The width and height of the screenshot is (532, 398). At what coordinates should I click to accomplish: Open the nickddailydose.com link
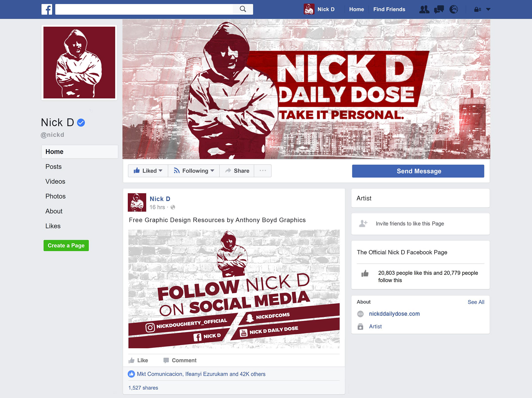coord(394,314)
